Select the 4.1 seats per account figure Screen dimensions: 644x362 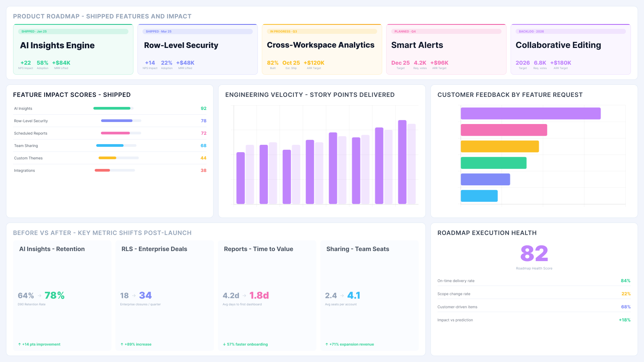tap(354, 295)
